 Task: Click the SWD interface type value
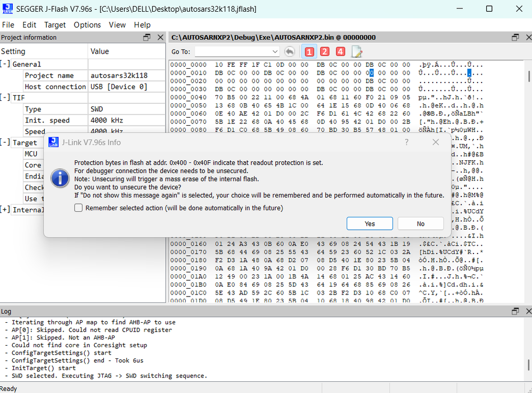[97, 109]
